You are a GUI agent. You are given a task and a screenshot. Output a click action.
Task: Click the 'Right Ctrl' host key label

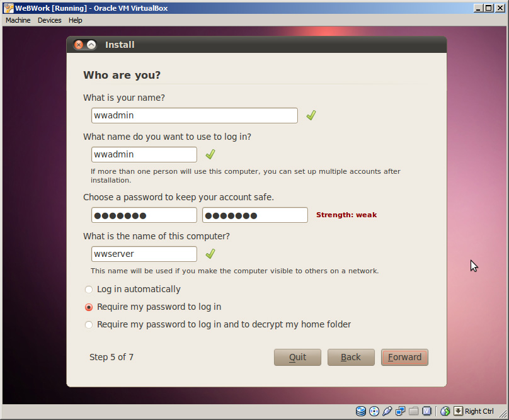pyautogui.click(x=479, y=411)
